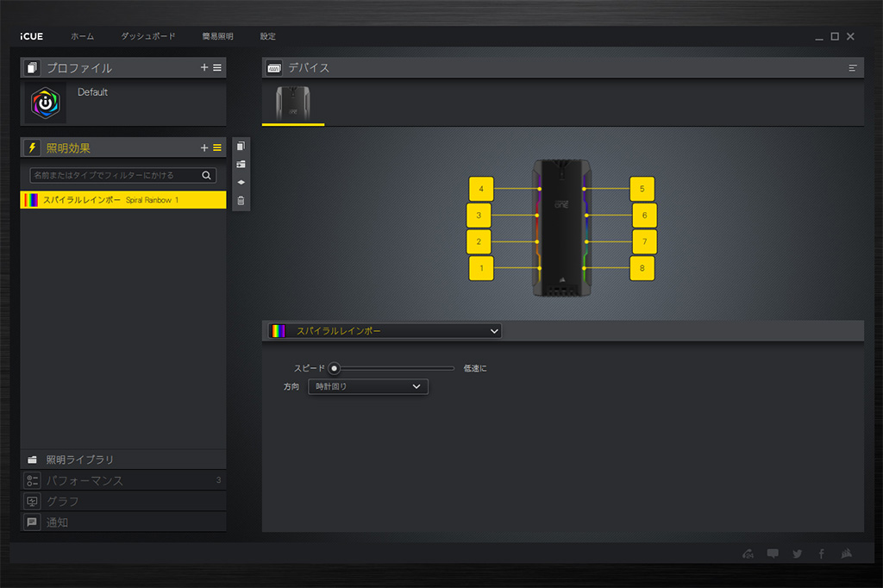
Task: Open the 照明効果 panel hamburger menu
Action: pos(217,147)
